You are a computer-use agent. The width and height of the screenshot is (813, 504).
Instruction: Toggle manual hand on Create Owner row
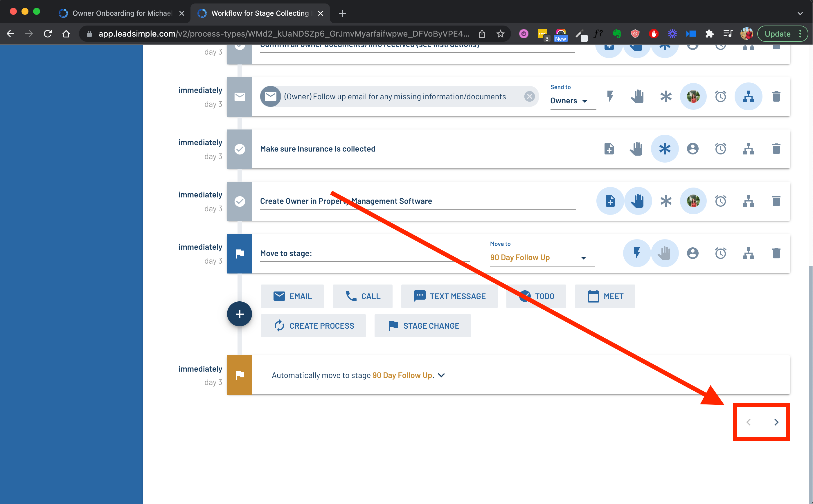coord(638,201)
